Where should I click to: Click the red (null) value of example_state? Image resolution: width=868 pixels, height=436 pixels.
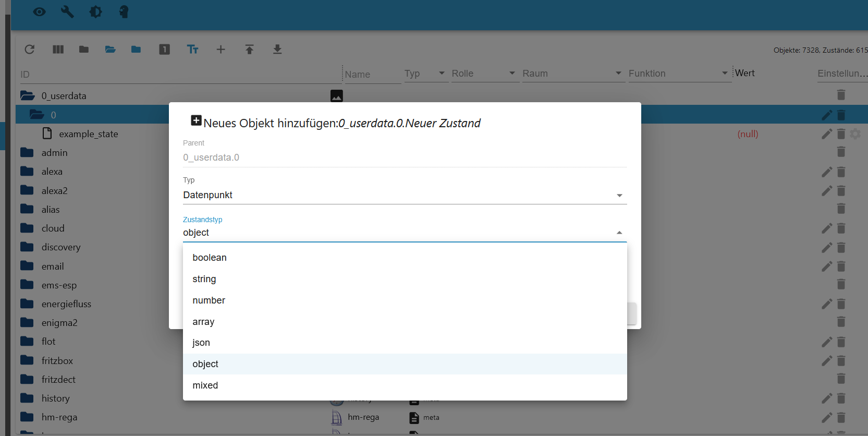coord(748,134)
